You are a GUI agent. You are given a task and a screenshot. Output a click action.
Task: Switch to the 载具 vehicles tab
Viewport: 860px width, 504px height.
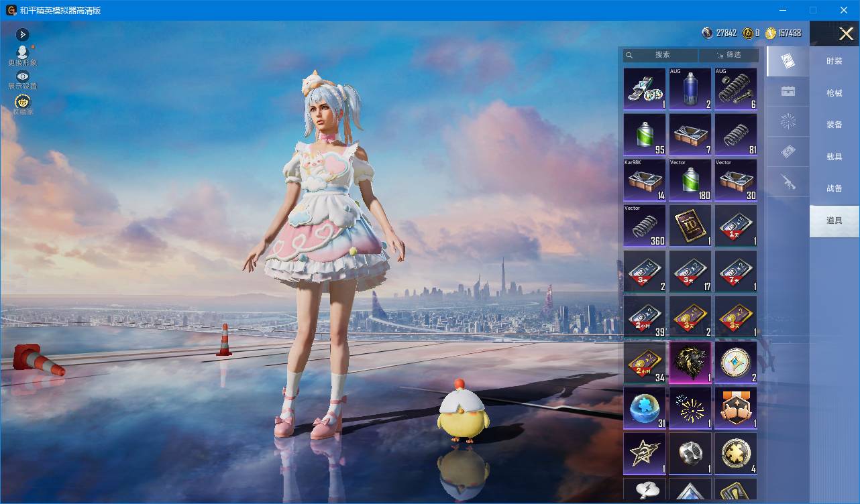click(835, 156)
